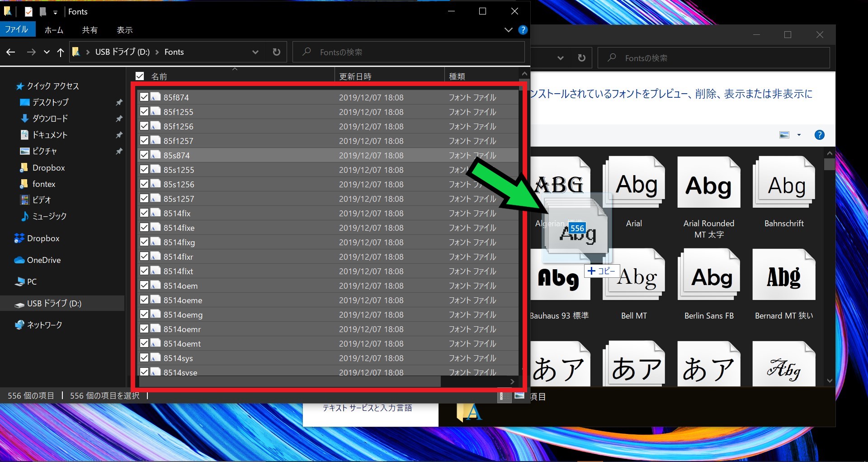This screenshot has height=462, width=868.
Task: Click the PC computer icon
Action: click(x=19, y=281)
